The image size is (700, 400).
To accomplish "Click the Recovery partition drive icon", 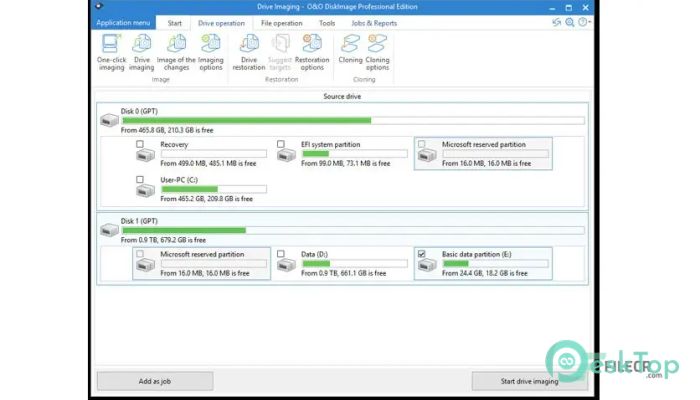I will pyautogui.click(x=146, y=155).
